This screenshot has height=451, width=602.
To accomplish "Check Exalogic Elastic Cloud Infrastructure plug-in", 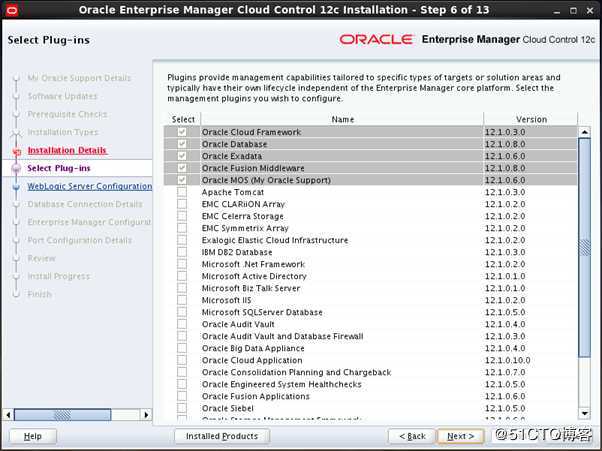I will [182, 240].
